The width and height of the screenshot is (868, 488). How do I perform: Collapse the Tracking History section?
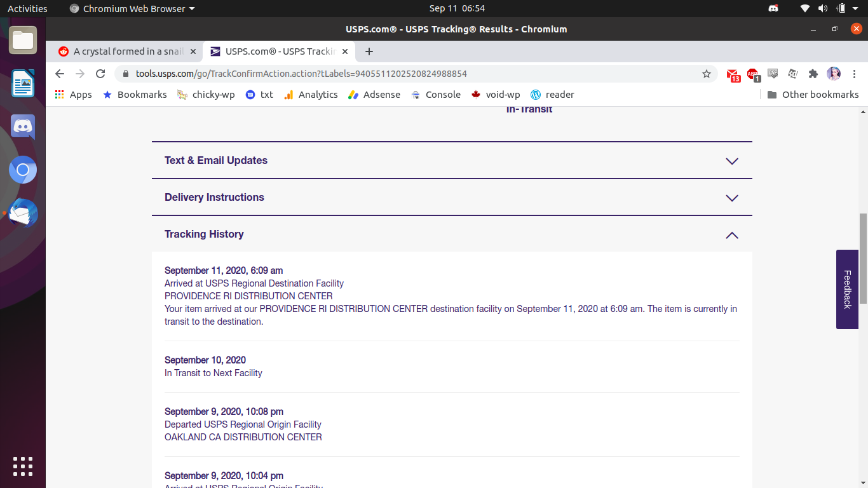coord(732,235)
